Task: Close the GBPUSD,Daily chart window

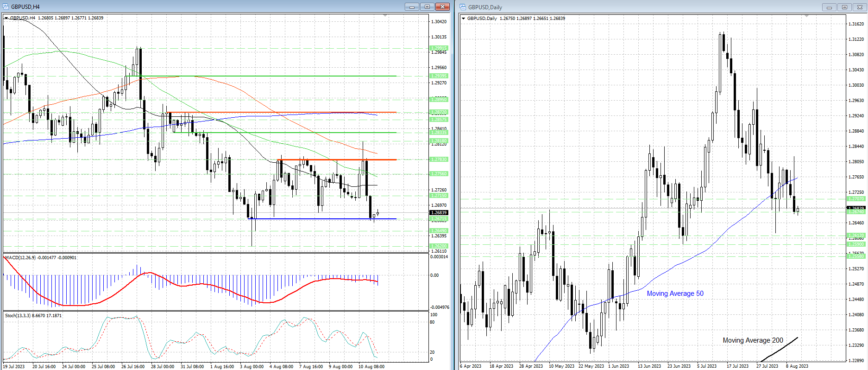Action: [860, 7]
